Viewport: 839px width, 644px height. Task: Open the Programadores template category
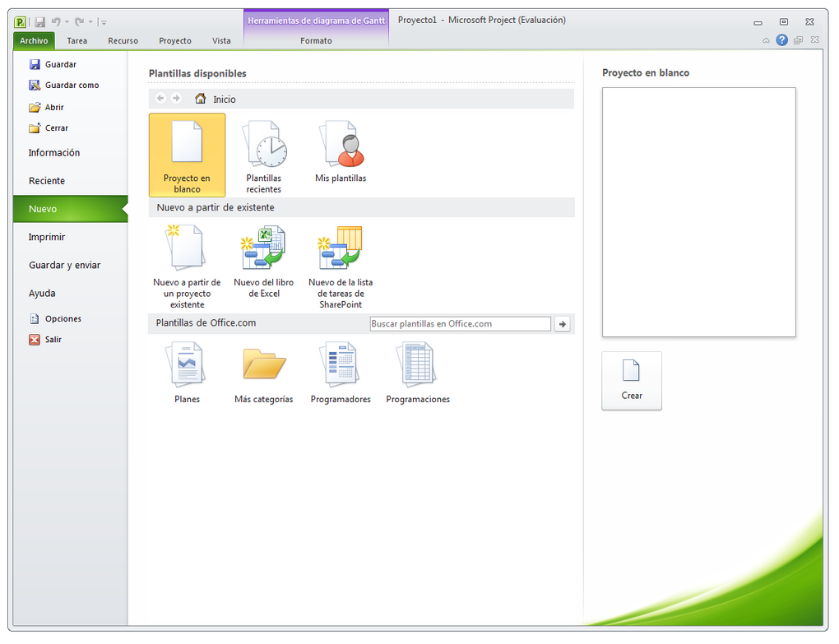341,373
